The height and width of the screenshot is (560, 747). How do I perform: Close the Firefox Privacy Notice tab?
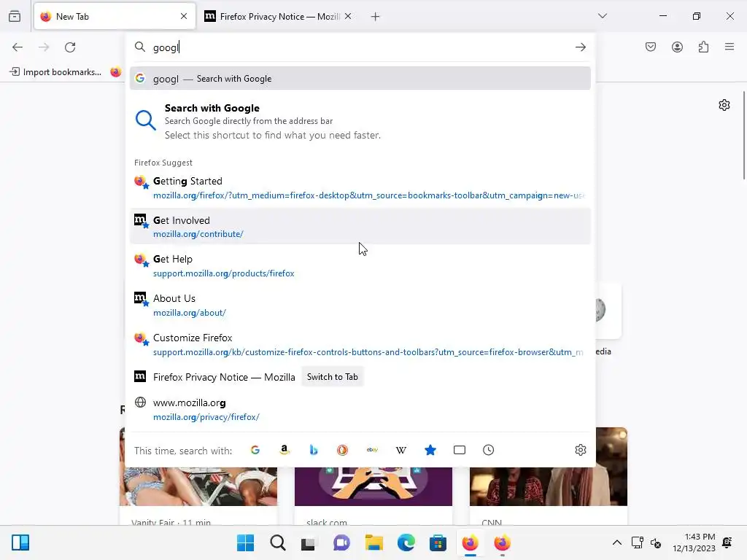[348, 16]
